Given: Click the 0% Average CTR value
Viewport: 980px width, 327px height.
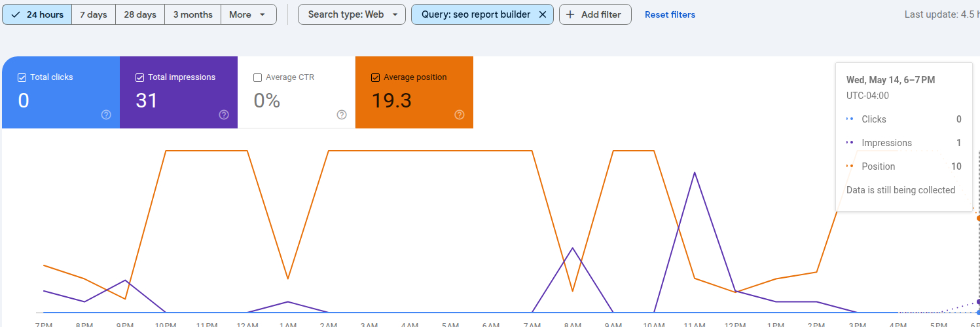Looking at the screenshot, I should 267,100.
